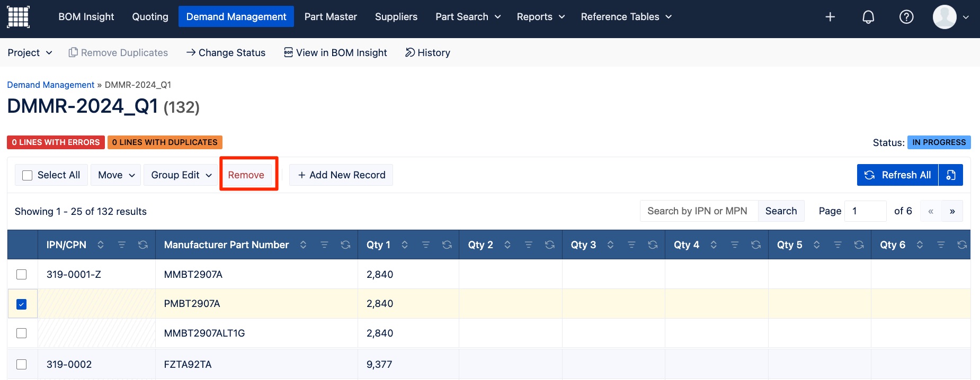
Task: Refresh the Manufacturer Part Number column
Action: pyautogui.click(x=345, y=245)
